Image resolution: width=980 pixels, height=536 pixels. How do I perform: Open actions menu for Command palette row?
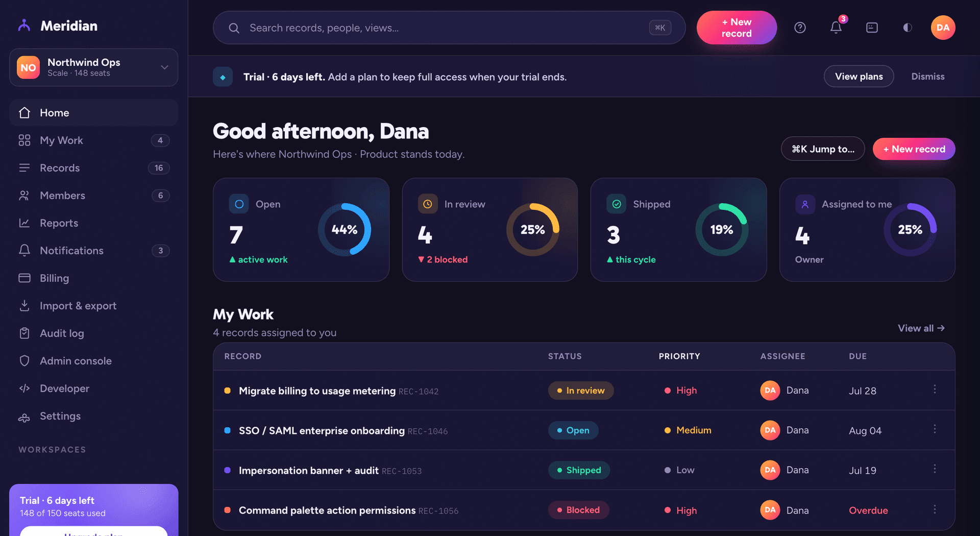click(x=935, y=509)
